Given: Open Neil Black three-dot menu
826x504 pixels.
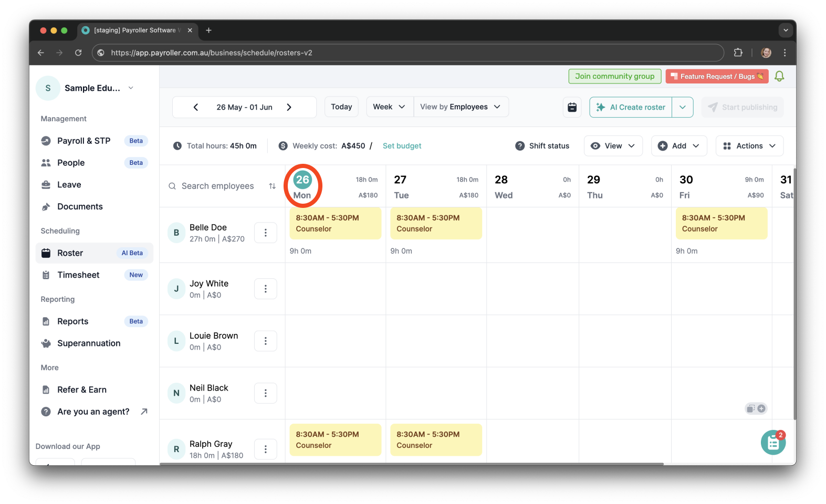Looking at the screenshot, I should pyautogui.click(x=266, y=393).
